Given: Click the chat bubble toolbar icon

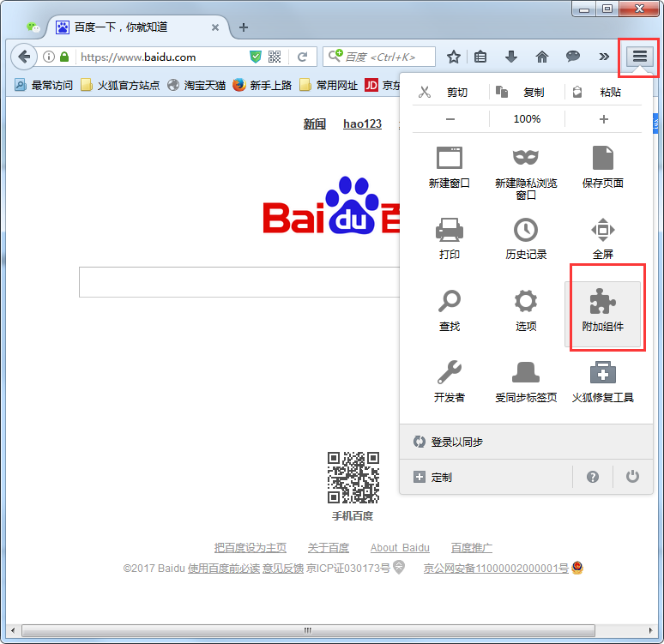Looking at the screenshot, I should pyautogui.click(x=572, y=57).
